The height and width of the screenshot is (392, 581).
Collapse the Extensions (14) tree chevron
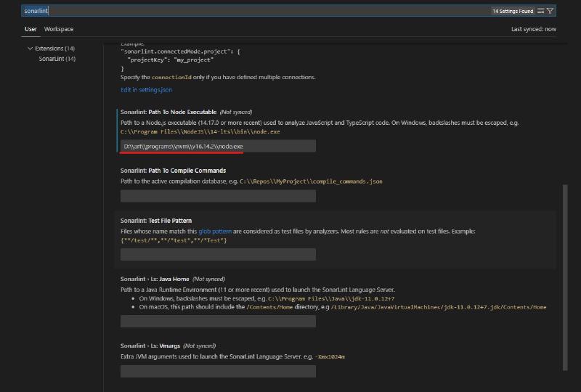point(30,49)
